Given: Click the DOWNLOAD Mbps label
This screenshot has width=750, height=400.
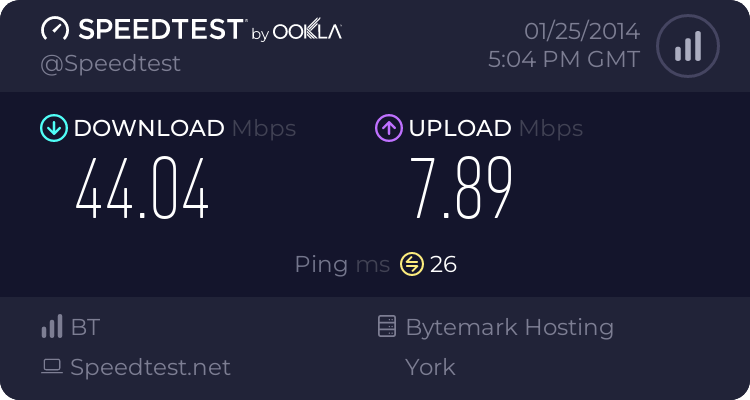Looking at the screenshot, I should pos(185,128).
